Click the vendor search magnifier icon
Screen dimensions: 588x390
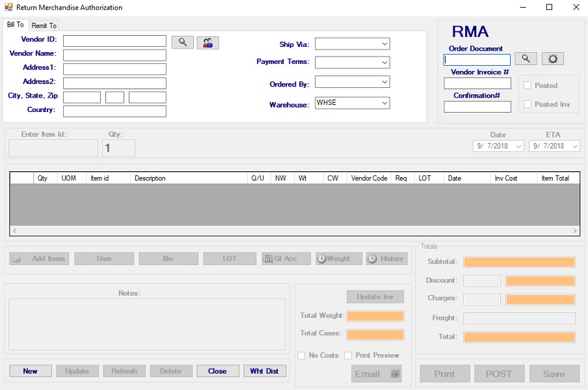[183, 42]
